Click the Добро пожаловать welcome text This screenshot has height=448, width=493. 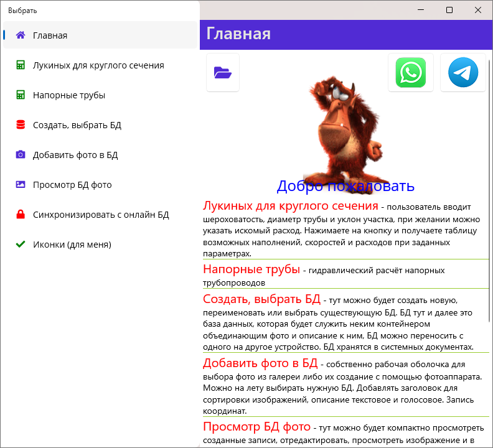(345, 186)
